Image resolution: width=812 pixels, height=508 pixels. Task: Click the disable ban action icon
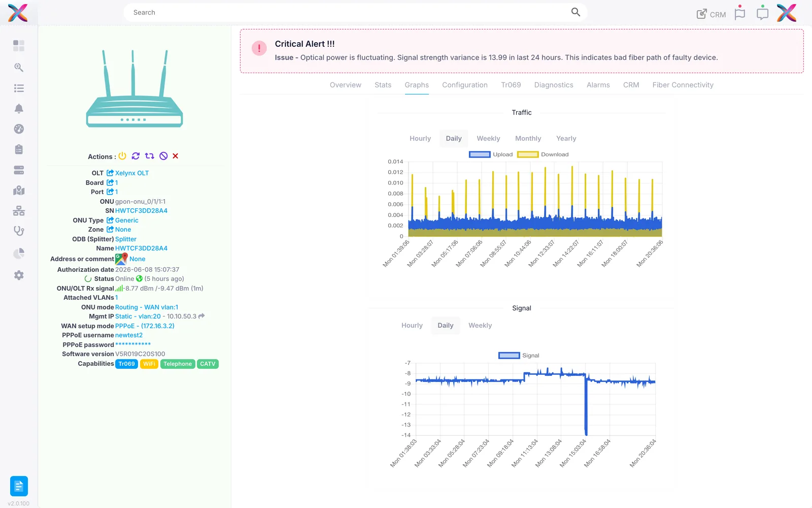(x=163, y=156)
